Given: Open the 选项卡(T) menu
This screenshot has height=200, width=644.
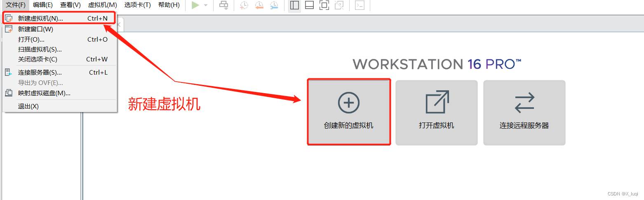Looking at the screenshot, I should 138,5.
